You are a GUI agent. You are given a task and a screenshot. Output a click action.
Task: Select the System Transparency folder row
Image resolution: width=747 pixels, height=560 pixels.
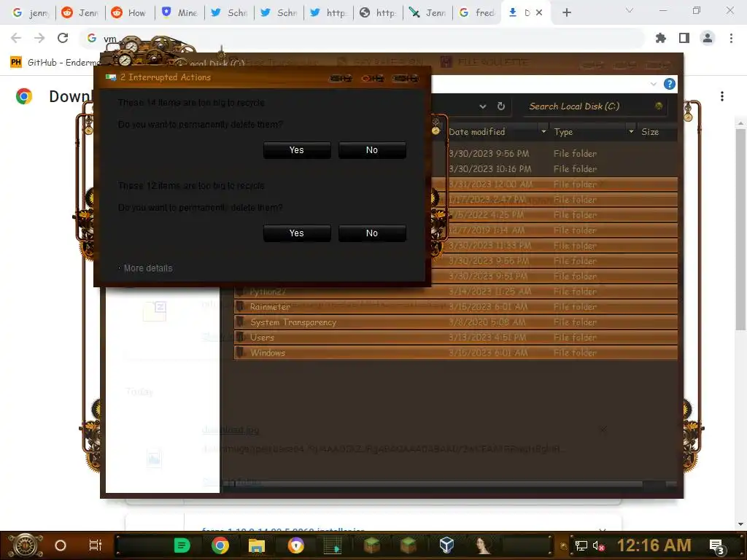pyautogui.click(x=455, y=322)
